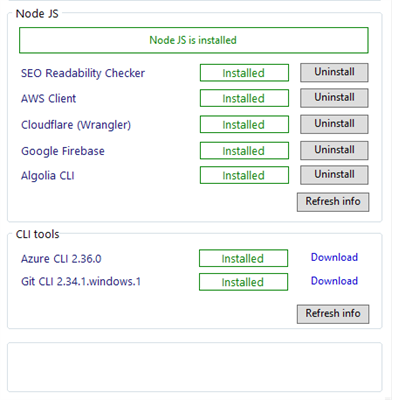
Task: Uninstall Google Firebase
Action: click(334, 150)
